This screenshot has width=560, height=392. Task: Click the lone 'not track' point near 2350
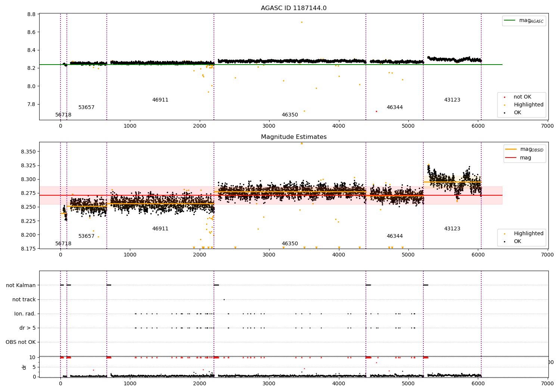(x=224, y=299)
